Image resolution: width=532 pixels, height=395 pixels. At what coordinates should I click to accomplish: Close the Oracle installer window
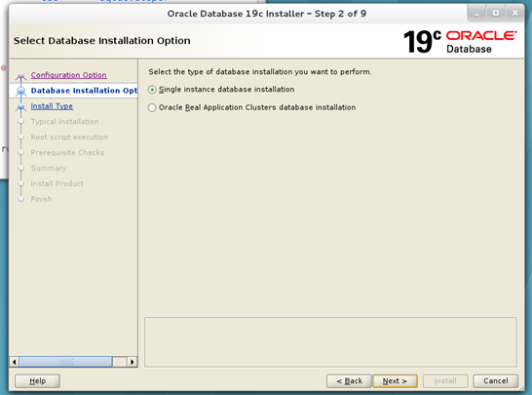[x=515, y=14]
